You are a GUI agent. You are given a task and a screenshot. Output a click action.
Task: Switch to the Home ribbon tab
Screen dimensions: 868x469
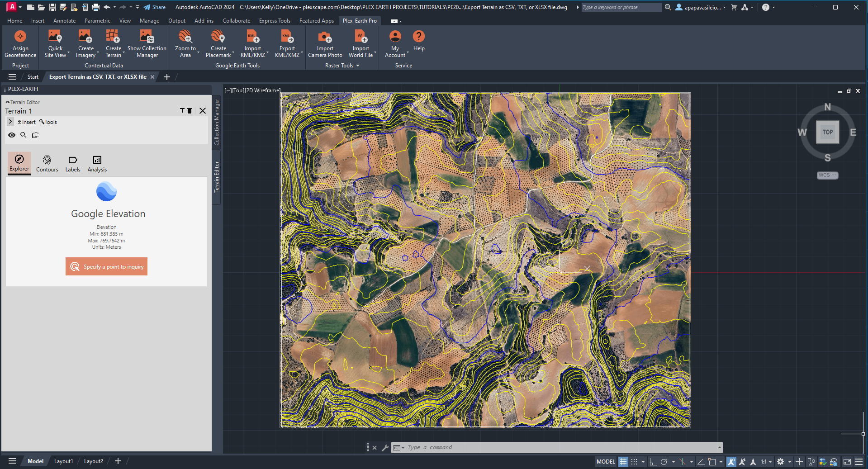(14, 21)
